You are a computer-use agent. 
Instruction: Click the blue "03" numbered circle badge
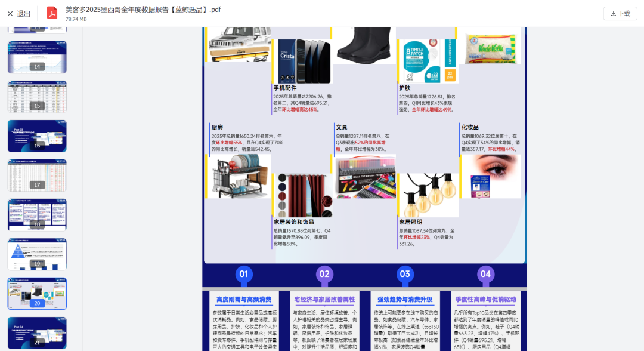(405, 273)
